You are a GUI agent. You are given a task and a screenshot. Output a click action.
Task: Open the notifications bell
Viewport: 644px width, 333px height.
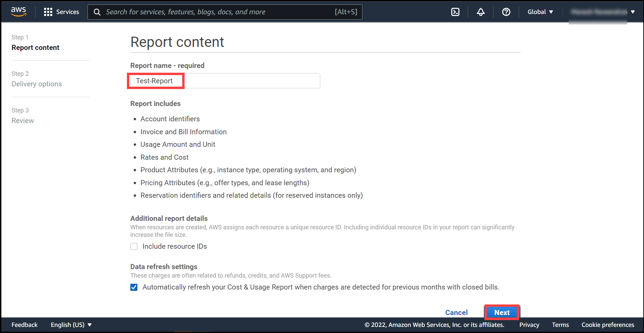click(x=481, y=12)
